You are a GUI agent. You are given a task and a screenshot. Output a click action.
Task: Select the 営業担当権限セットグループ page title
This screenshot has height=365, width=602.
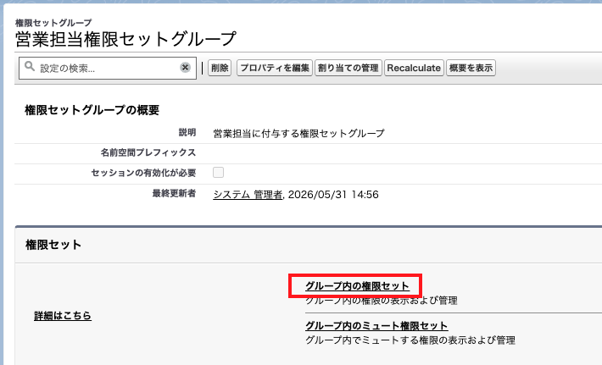point(126,39)
